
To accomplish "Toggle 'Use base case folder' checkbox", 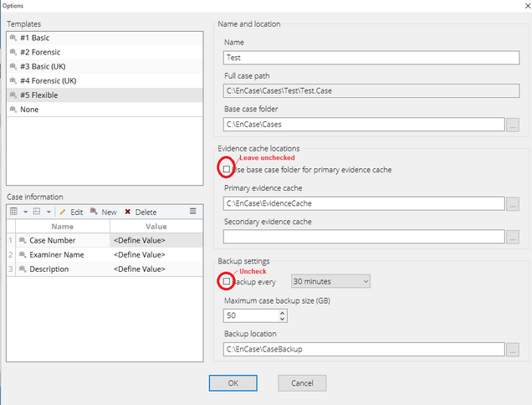I will (x=227, y=169).
